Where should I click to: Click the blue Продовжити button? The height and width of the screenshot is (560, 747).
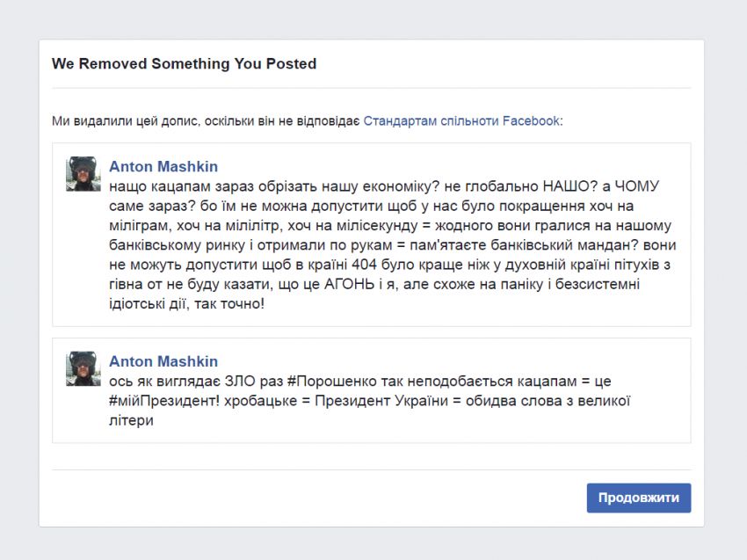638,498
